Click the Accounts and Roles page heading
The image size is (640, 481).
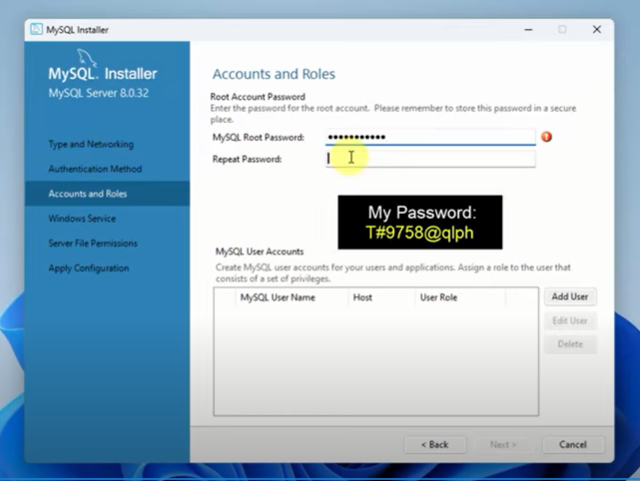click(274, 74)
